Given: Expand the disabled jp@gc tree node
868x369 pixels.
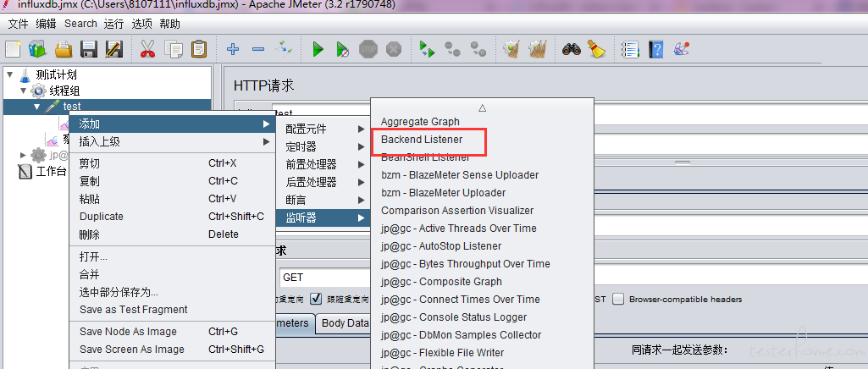Looking at the screenshot, I should pos(23,155).
